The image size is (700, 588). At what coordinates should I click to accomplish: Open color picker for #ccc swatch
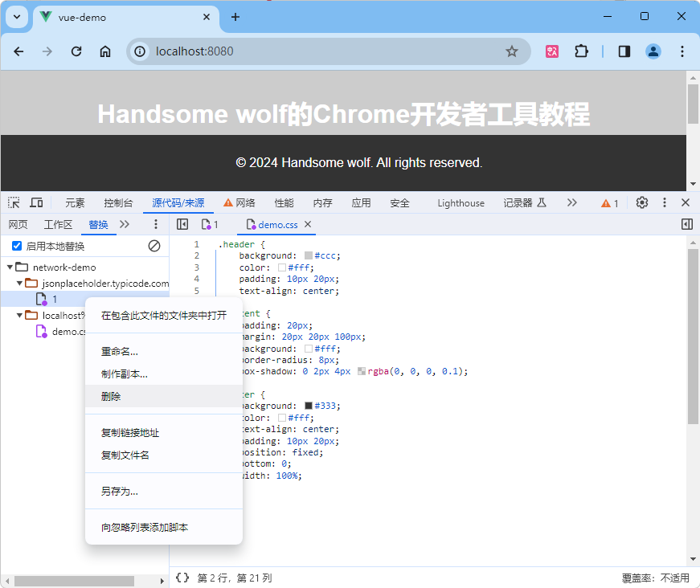click(x=308, y=255)
